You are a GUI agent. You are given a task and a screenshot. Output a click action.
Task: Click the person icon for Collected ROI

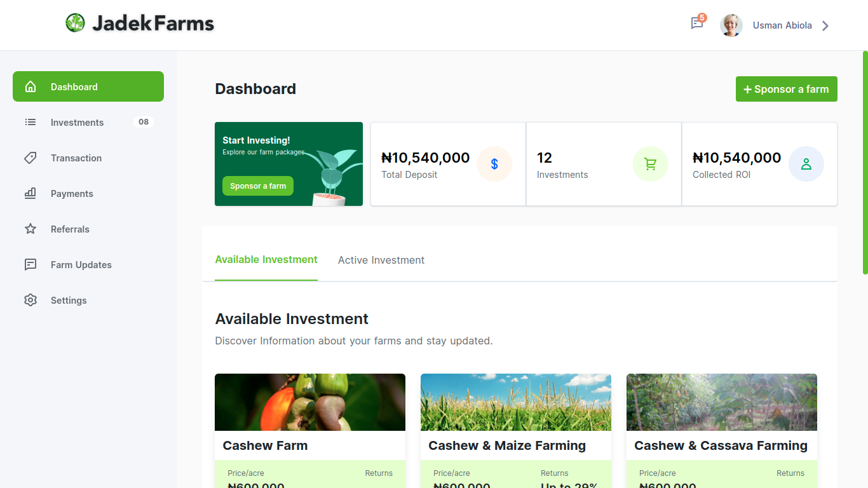click(x=806, y=164)
